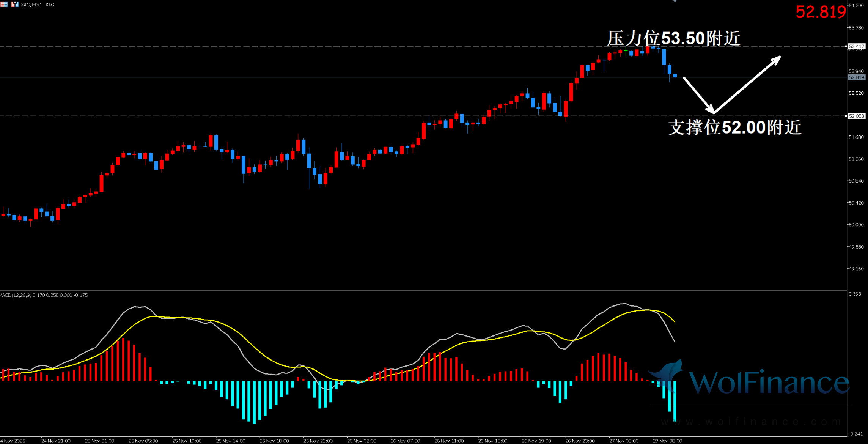Click the large red 52.819 price readout

[821, 12]
